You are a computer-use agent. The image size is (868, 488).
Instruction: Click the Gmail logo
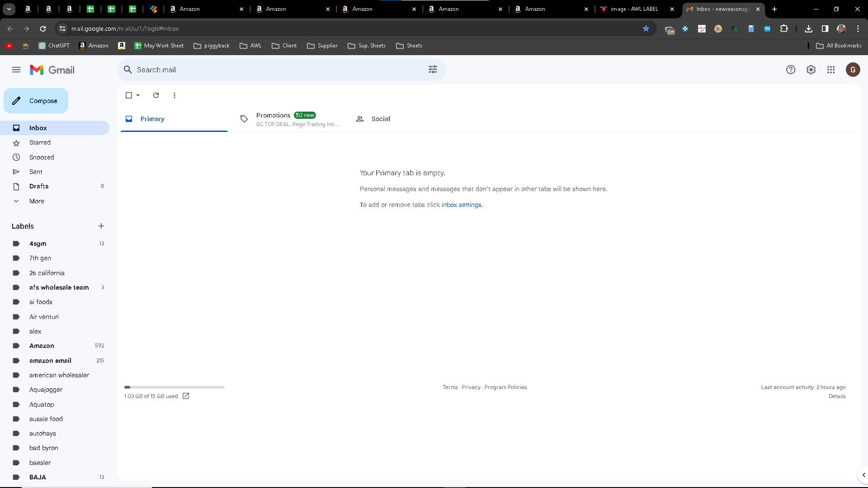pyautogui.click(x=52, y=70)
